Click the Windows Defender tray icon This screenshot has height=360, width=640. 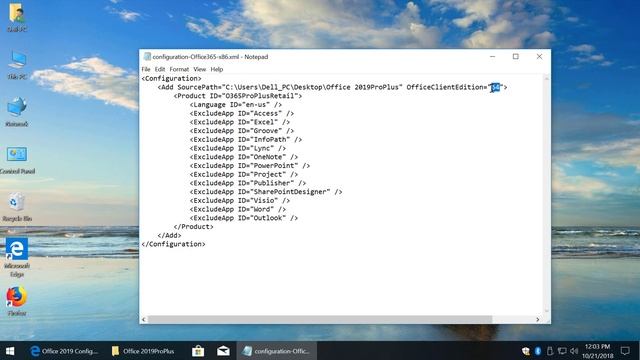tap(526, 351)
